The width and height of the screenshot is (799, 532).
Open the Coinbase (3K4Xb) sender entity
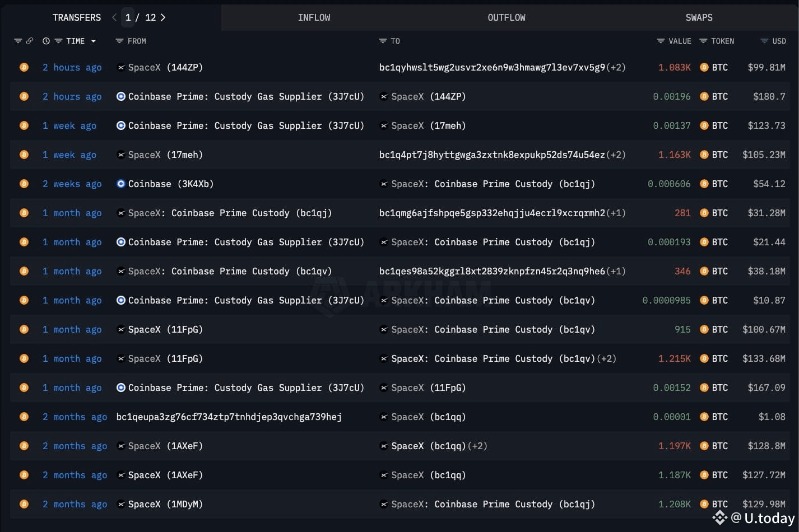[171, 184]
